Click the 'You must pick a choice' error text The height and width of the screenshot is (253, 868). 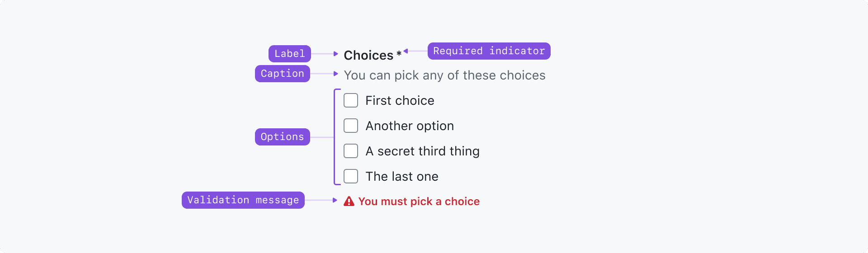pos(419,201)
